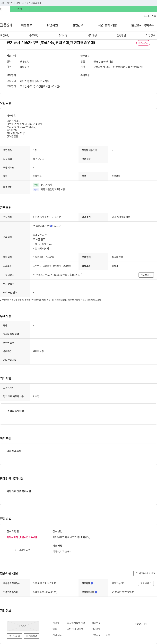Click help icon next to 인증기관
The height and width of the screenshot is (644, 157).
coord(92,583)
